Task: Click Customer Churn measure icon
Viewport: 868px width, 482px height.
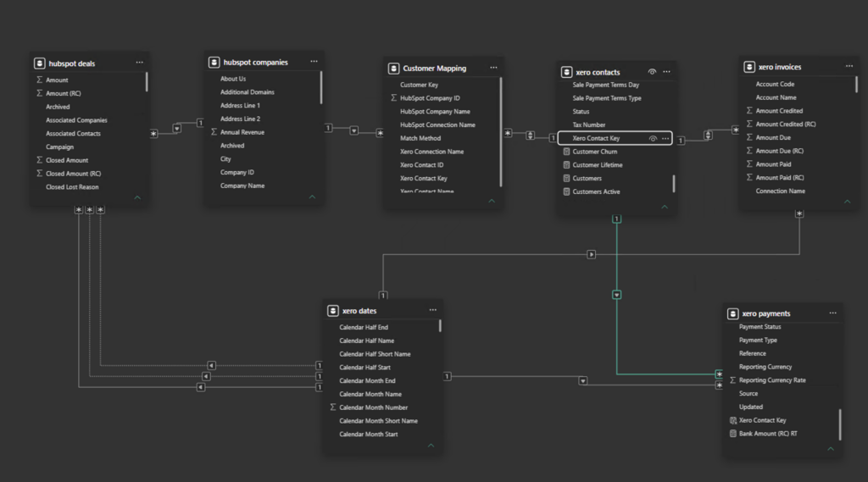Action: coord(566,151)
